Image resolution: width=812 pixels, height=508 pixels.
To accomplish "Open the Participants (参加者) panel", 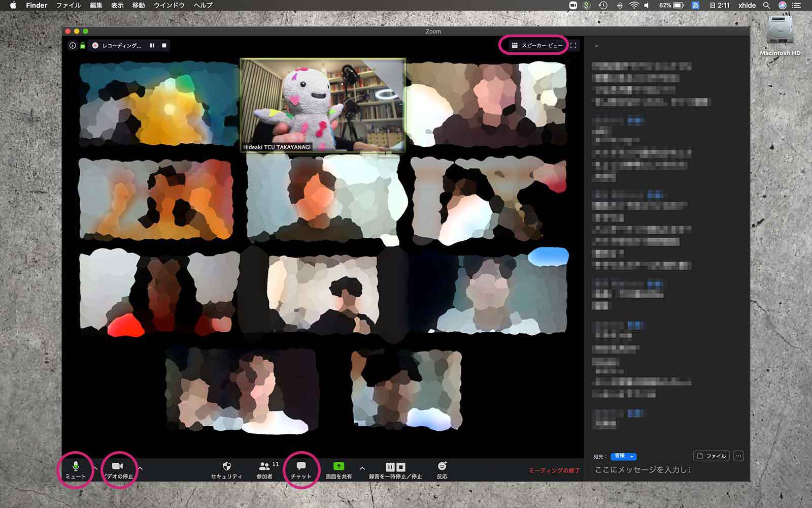I will click(x=264, y=466).
